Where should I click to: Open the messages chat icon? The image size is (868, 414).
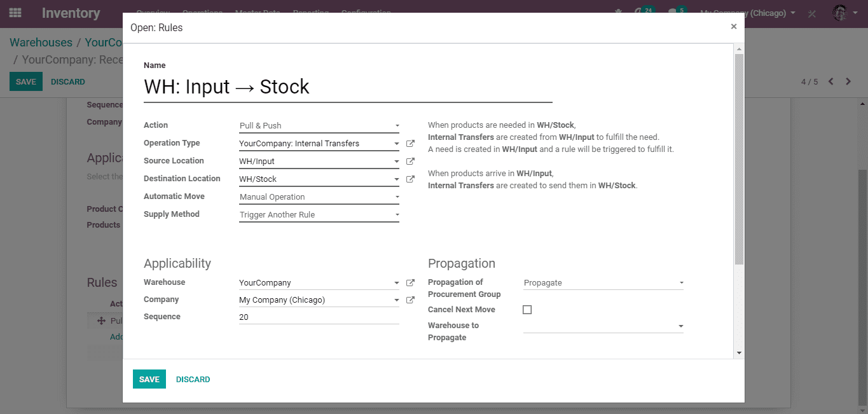[677, 12]
